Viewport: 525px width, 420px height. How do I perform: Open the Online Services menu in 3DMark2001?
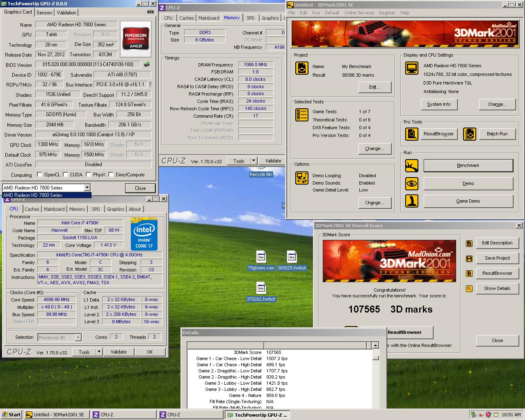click(359, 13)
